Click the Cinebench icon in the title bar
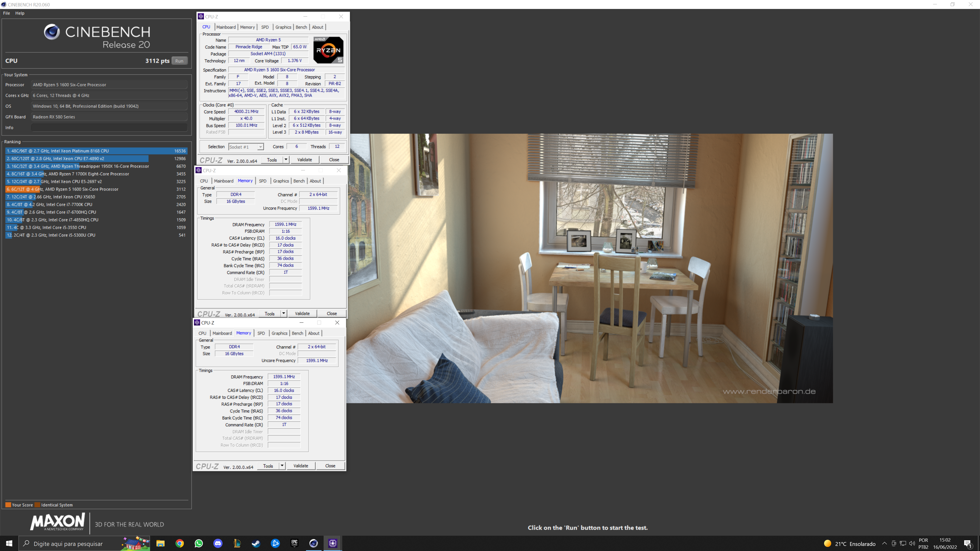 [3, 5]
